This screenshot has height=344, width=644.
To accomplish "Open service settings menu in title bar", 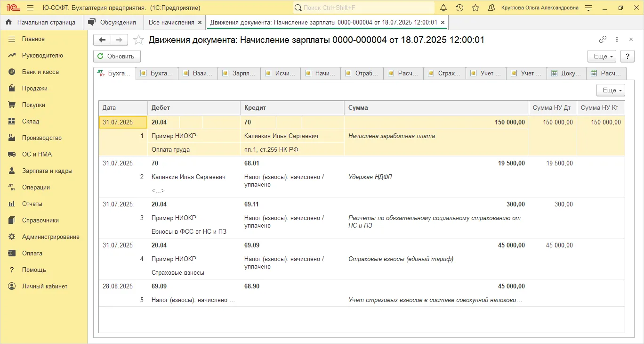I will [588, 8].
